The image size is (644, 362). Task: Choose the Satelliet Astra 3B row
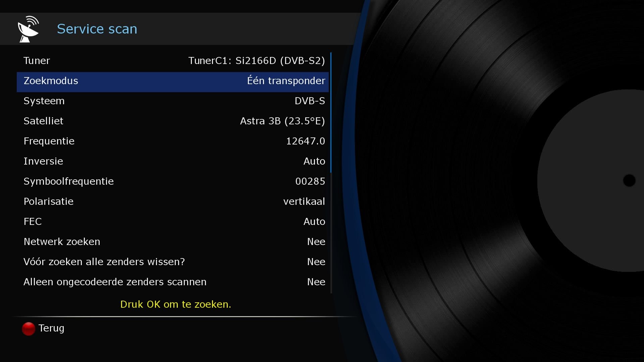pos(173,121)
